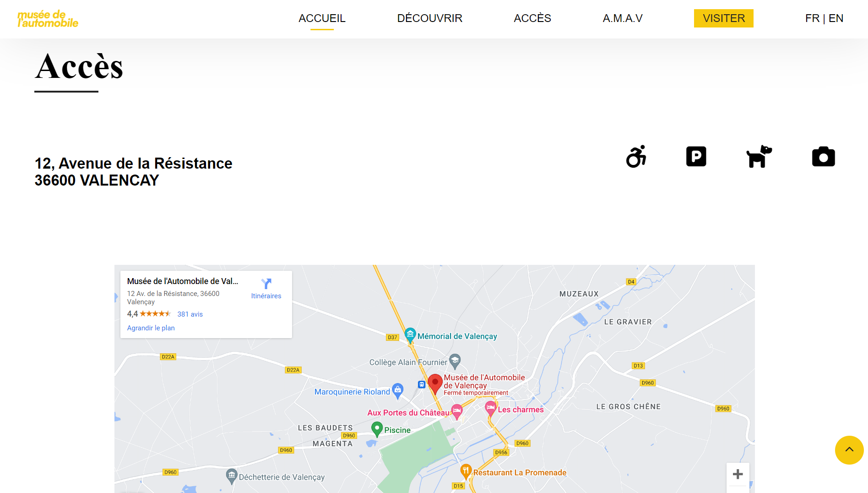Click the wheelchair accessibility icon

click(636, 157)
